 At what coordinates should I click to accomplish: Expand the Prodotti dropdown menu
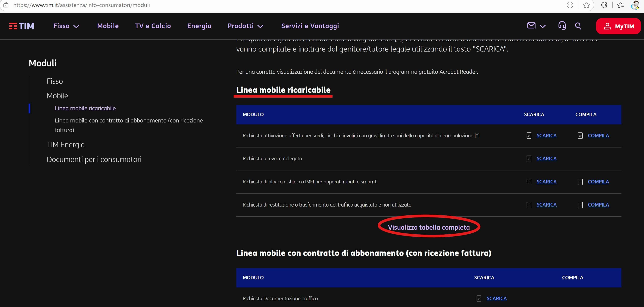[245, 26]
